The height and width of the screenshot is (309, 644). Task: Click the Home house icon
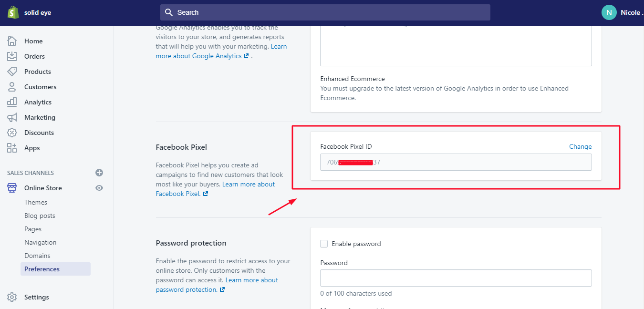point(12,41)
